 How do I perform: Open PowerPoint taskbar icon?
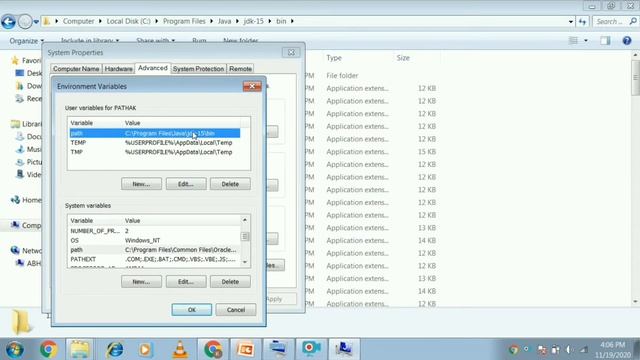coord(245,349)
